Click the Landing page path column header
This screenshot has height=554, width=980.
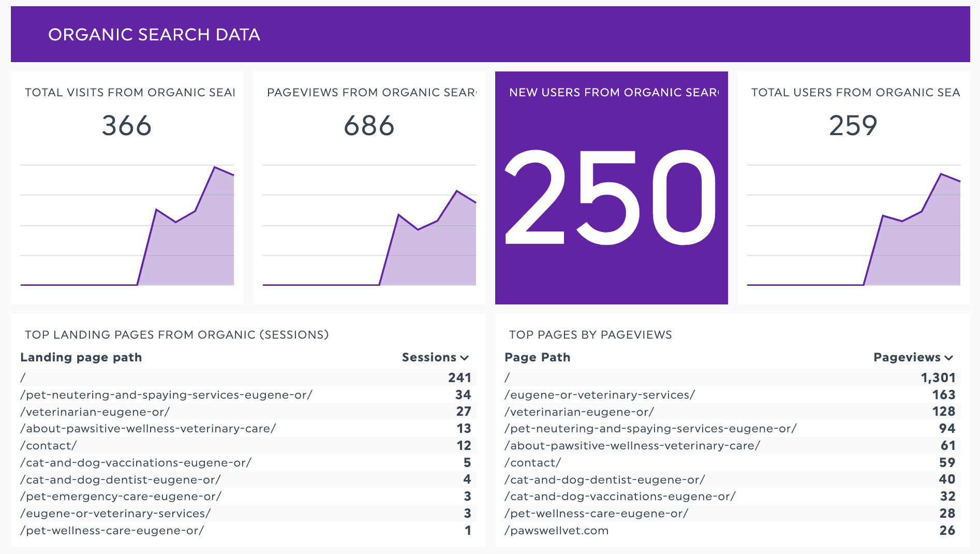pos(81,357)
